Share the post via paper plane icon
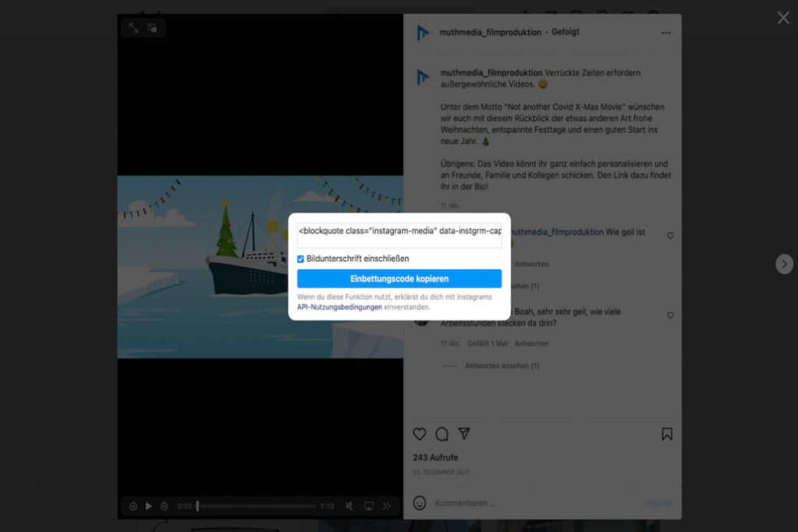 (x=464, y=434)
